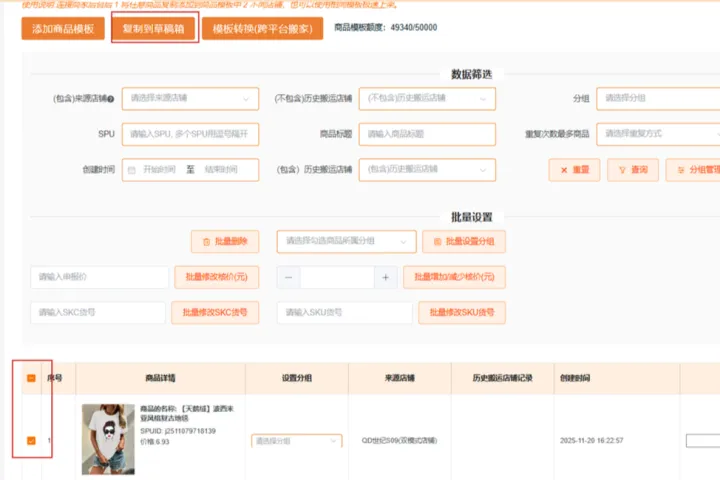Click 商品详情 column header
Image resolution: width=720 pixels, height=480 pixels.
click(x=160, y=378)
